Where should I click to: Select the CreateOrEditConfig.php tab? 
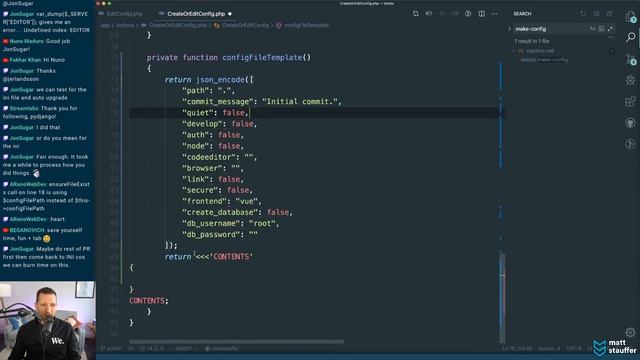click(x=196, y=14)
